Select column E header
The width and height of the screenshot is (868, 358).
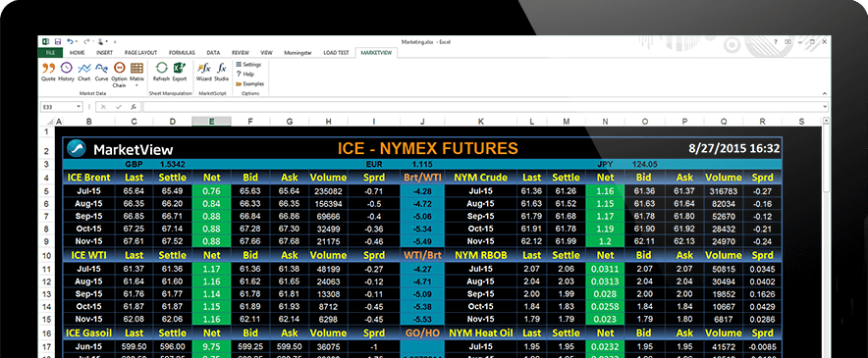click(211, 122)
